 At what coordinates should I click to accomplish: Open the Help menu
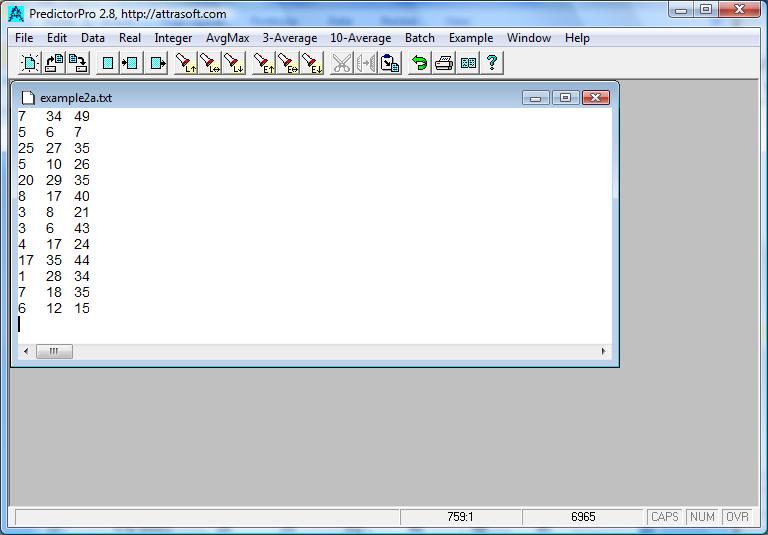tap(577, 38)
